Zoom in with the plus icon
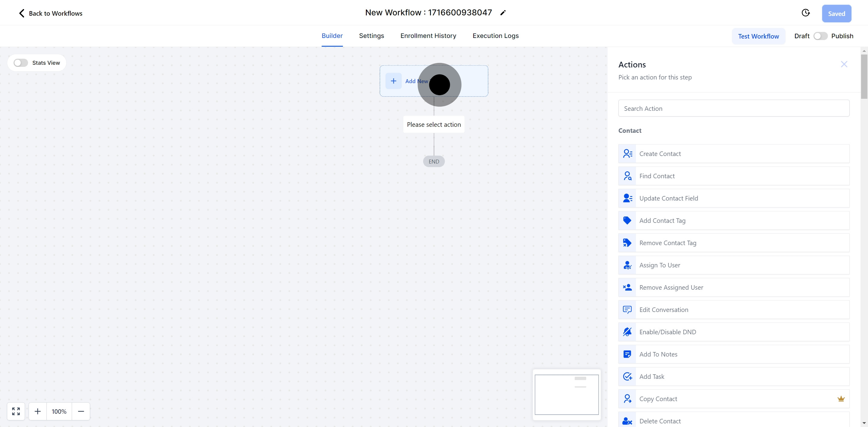This screenshot has height=427, width=868. (x=38, y=411)
